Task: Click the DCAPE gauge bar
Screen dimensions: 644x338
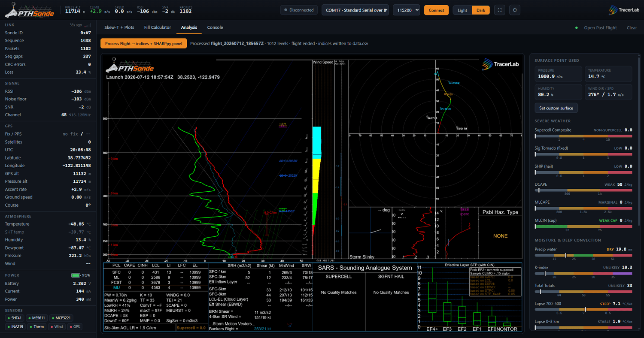Action: (x=583, y=190)
